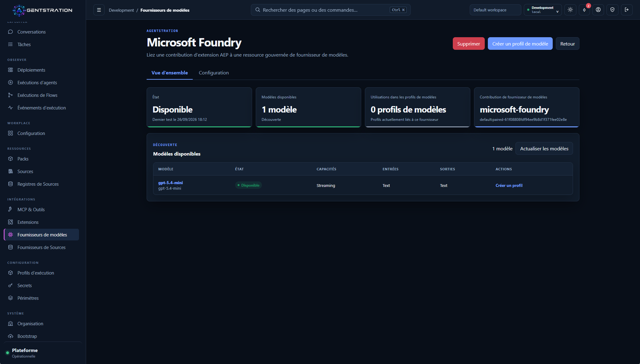The image size is (640, 364).
Task: Toggle the light/dark theme sun icon
Action: [570, 10]
